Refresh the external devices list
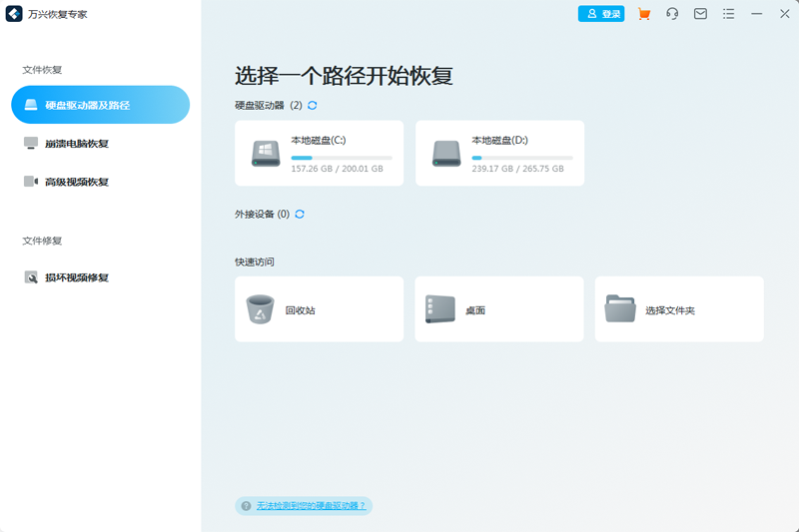 tap(300, 214)
